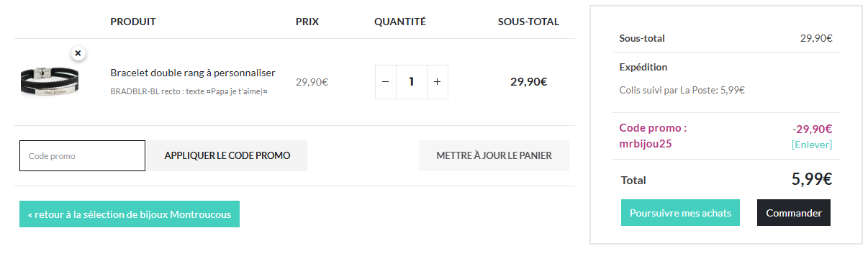Focus the Code promo input field
Viewport: 868px width, 264px height.
coord(82,155)
